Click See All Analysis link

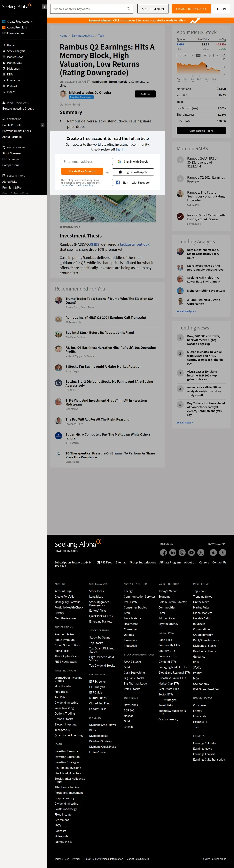pos(186,311)
